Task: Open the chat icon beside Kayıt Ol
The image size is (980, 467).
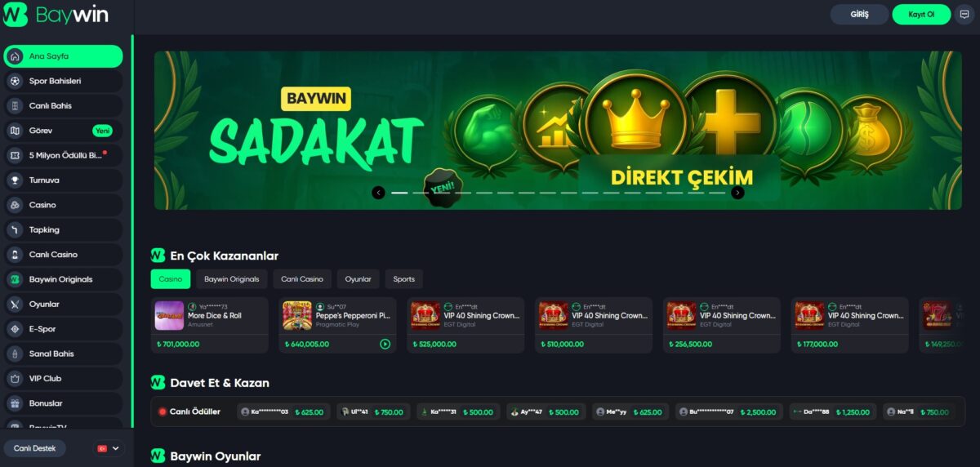Action: point(964,15)
